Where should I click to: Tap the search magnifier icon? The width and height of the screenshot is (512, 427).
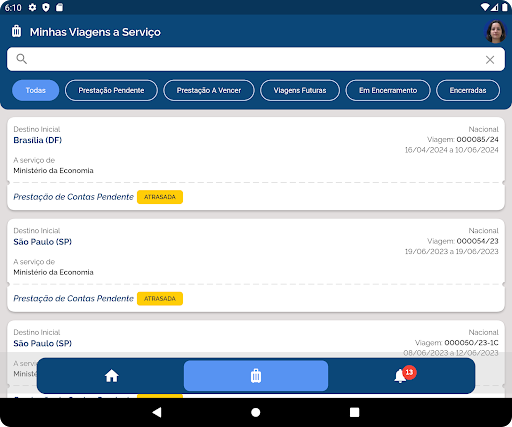click(x=22, y=59)
